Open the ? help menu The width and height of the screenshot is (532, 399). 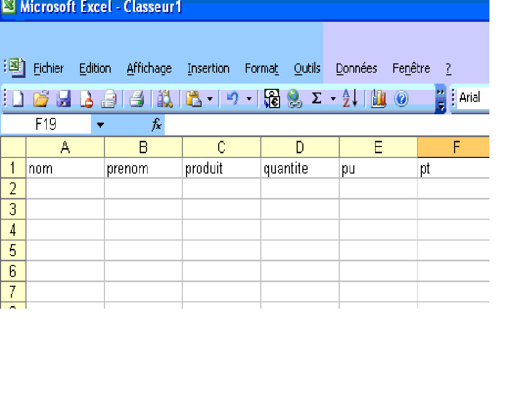coord(448,69)
